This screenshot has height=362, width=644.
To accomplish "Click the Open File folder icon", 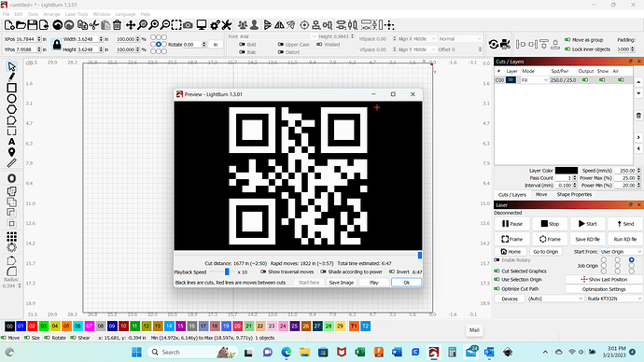I will [21, 25].
